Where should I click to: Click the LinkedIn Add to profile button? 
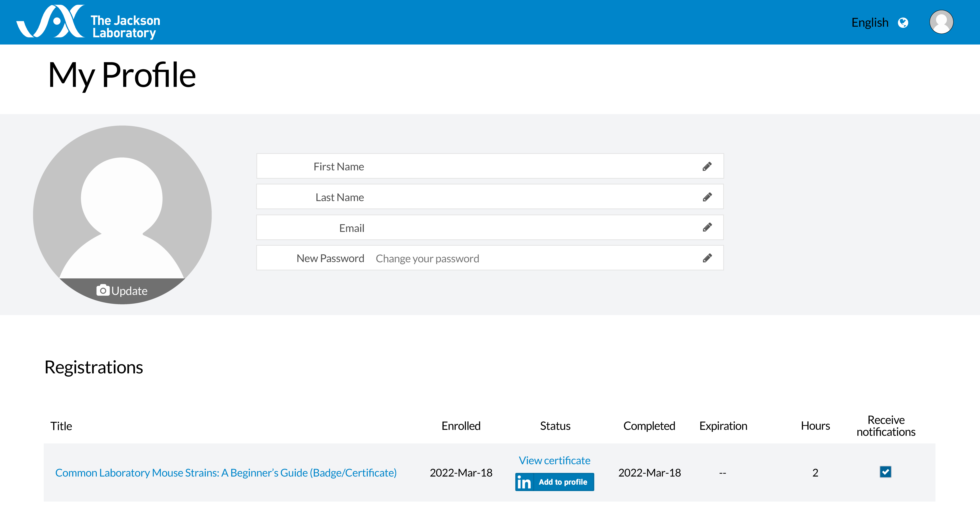coord(554,482)
